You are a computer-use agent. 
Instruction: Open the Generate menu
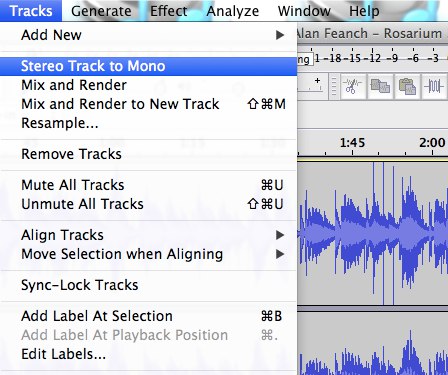click(x=101, y=11)
